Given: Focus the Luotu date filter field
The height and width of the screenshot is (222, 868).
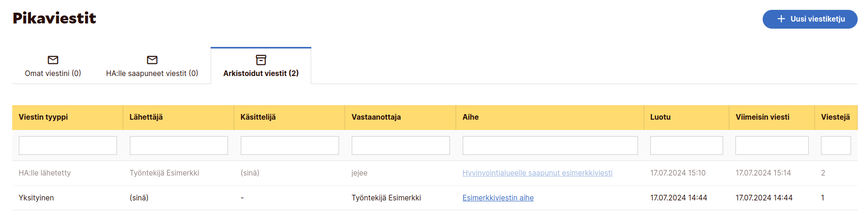Looking at the screenshot, I should tap(687, 145).
